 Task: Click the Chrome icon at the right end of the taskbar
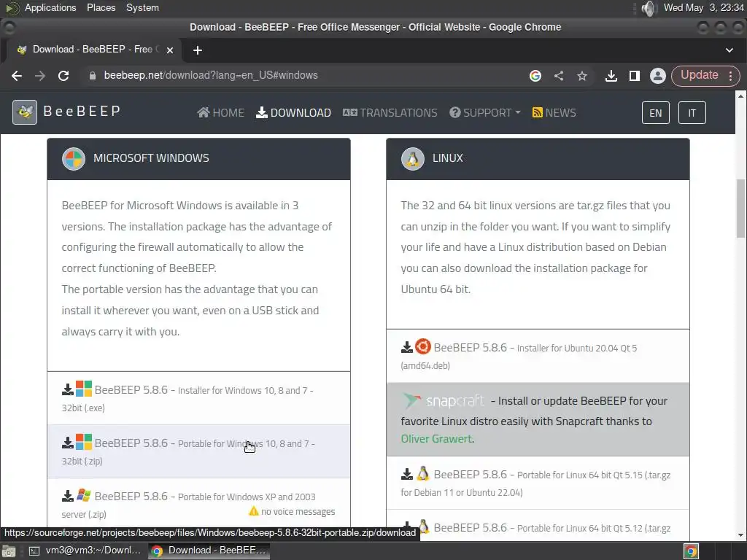tap(692, 551)
